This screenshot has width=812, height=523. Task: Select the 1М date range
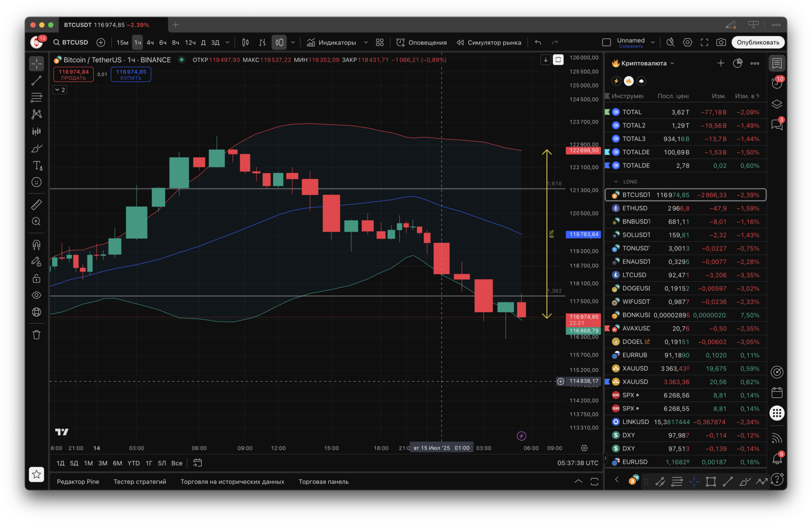[88, 463]
